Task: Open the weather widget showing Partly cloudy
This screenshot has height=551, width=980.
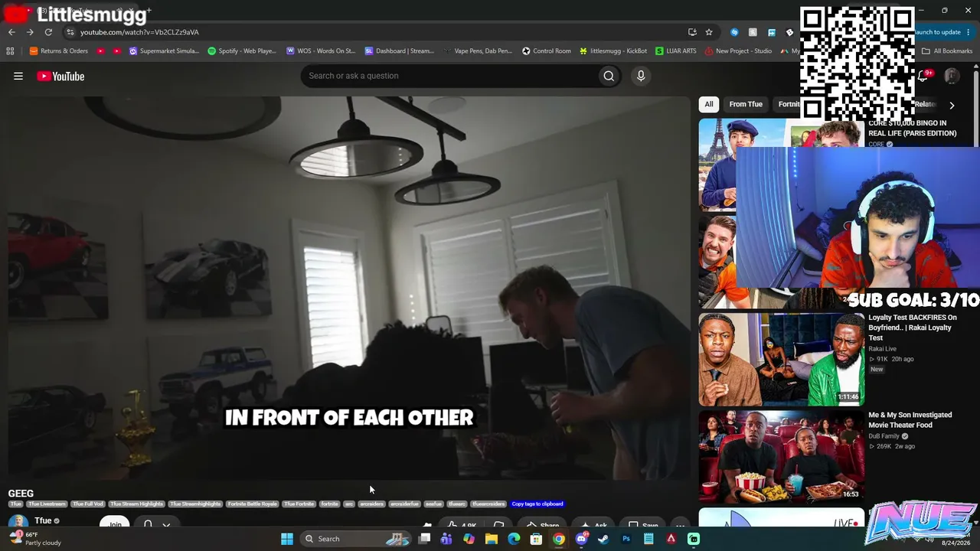Action: click(34, 539)
